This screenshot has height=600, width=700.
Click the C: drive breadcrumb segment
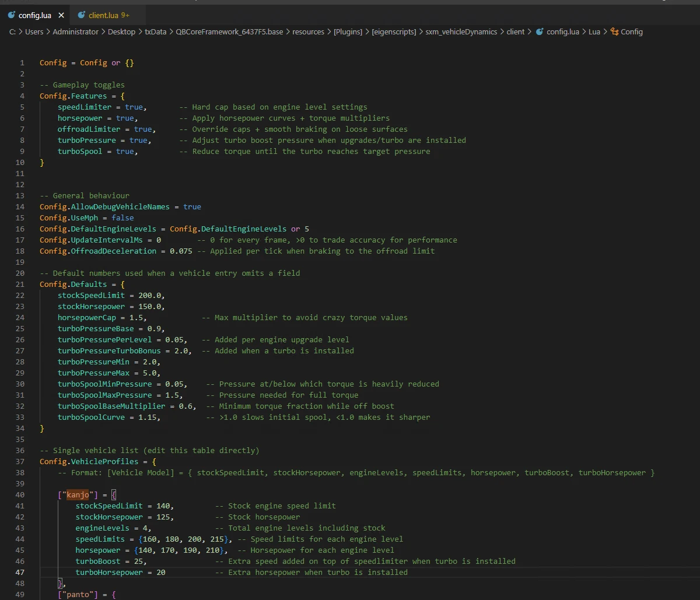tap(12, 32)
